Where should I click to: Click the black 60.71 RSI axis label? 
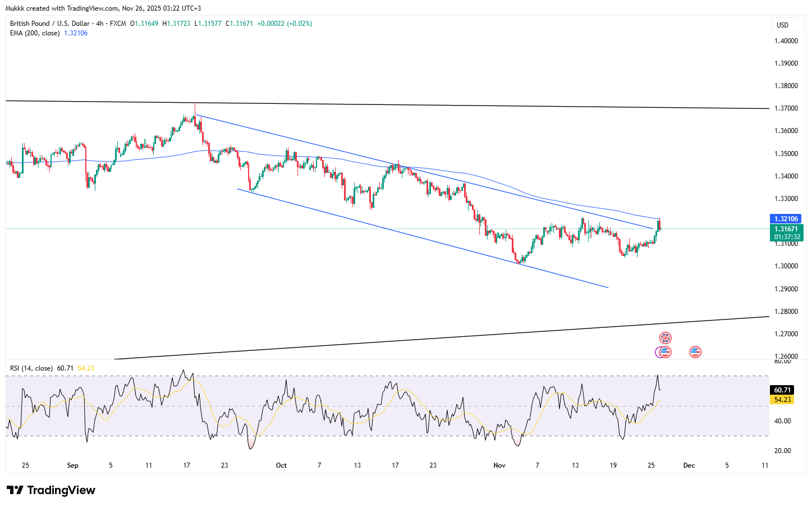782,390
